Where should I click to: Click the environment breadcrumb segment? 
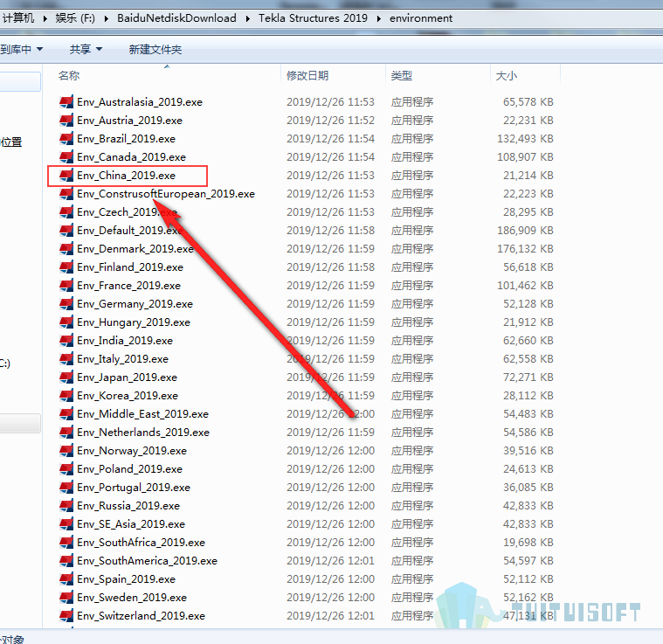tap(421, 18)
